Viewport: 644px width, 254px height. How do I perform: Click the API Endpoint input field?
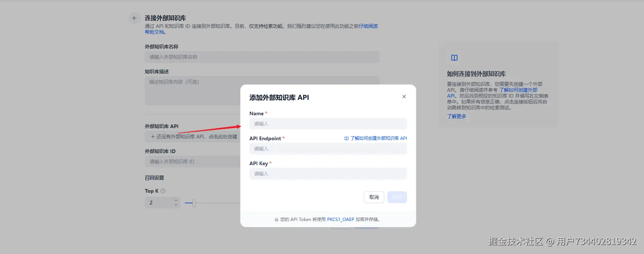(328, 149)
